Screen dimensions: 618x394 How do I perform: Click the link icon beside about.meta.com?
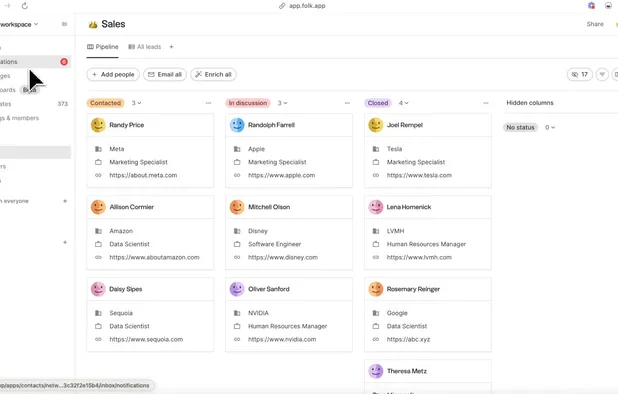[x=98, y=175]
